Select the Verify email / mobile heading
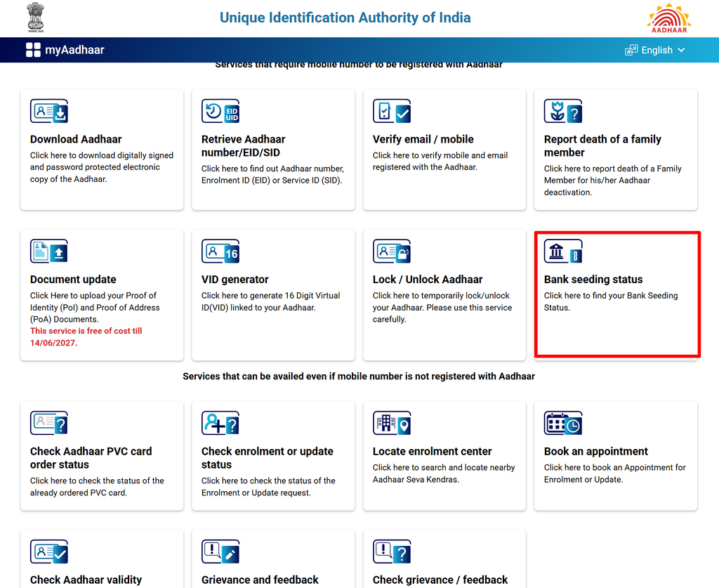 coord(423,139)
